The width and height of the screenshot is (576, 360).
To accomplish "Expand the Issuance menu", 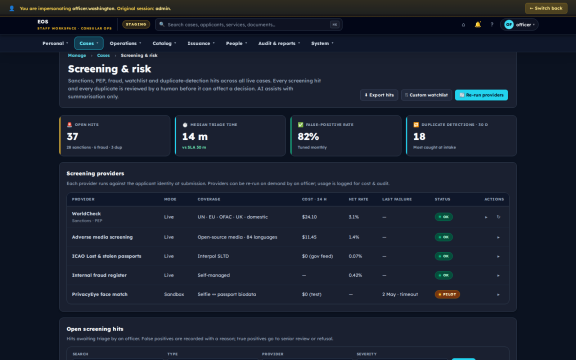I will (x=201, y=43).
